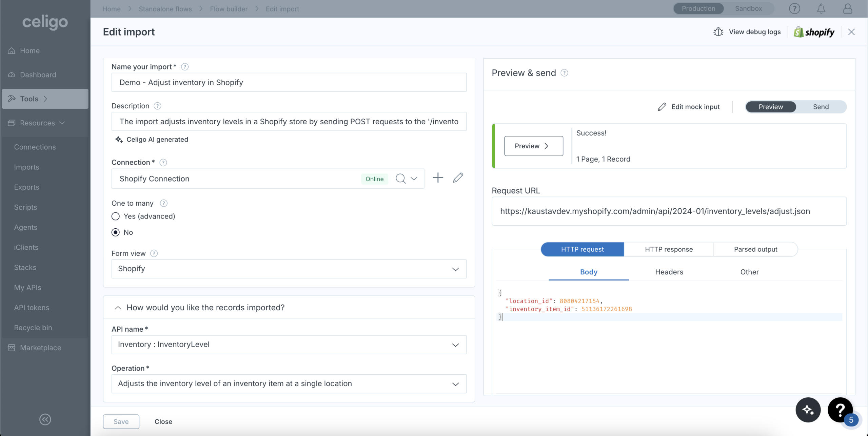Click View debug logs link
Viewport: 868px width, 436px height.
755,32
